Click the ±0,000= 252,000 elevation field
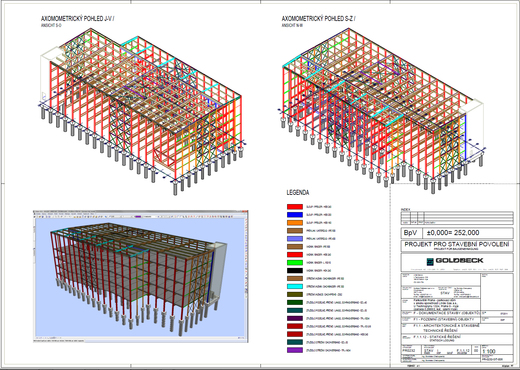Viewport: 520px width, 370px height. point(468,233)
